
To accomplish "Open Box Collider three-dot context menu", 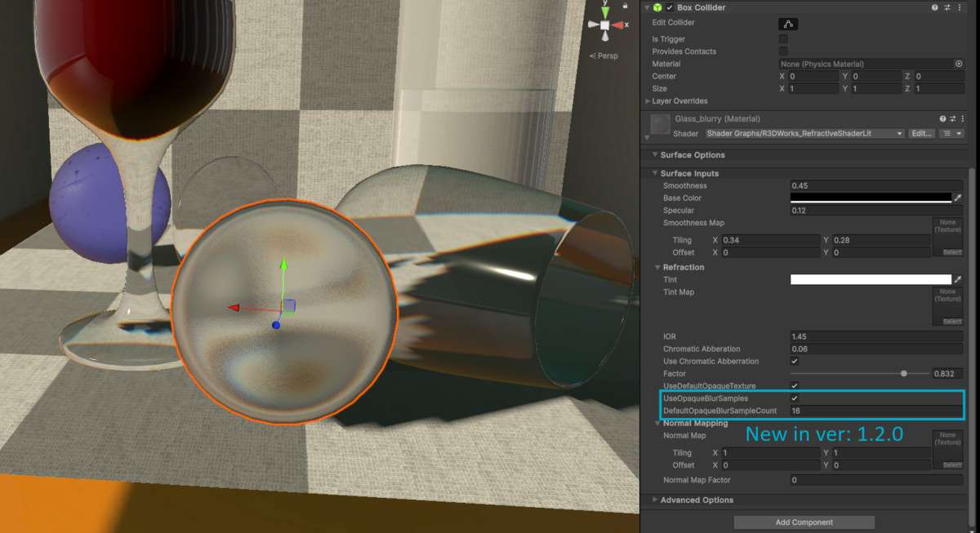I will pos(958,7).
